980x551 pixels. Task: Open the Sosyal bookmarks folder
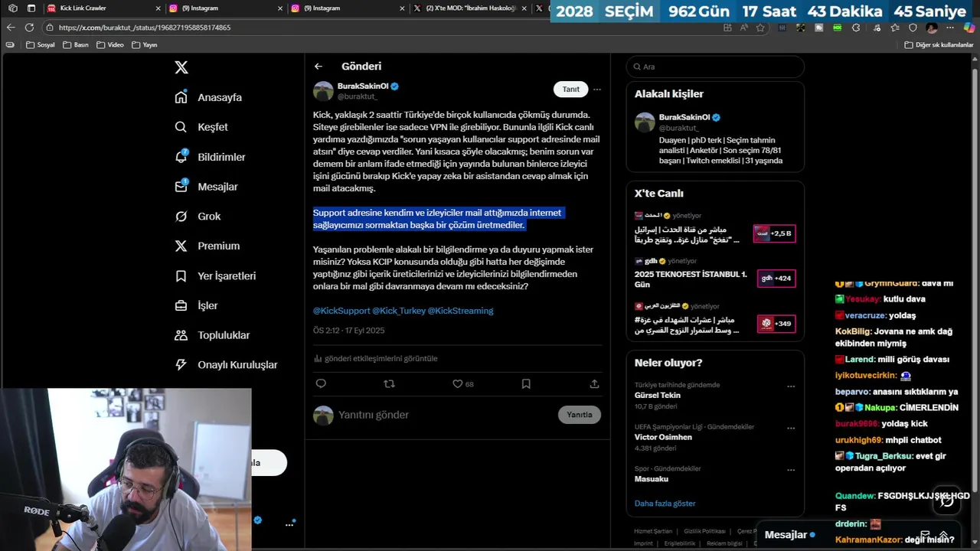click(x=41, y=45)
